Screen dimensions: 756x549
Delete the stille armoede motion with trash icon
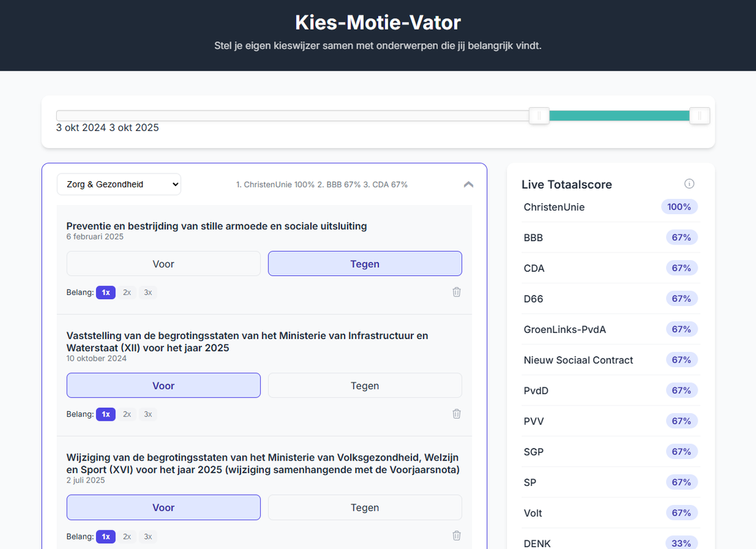tap(457, 292)
